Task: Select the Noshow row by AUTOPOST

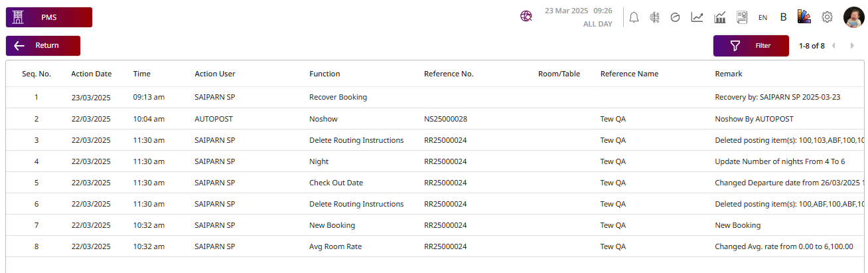Action: (325, 119)
